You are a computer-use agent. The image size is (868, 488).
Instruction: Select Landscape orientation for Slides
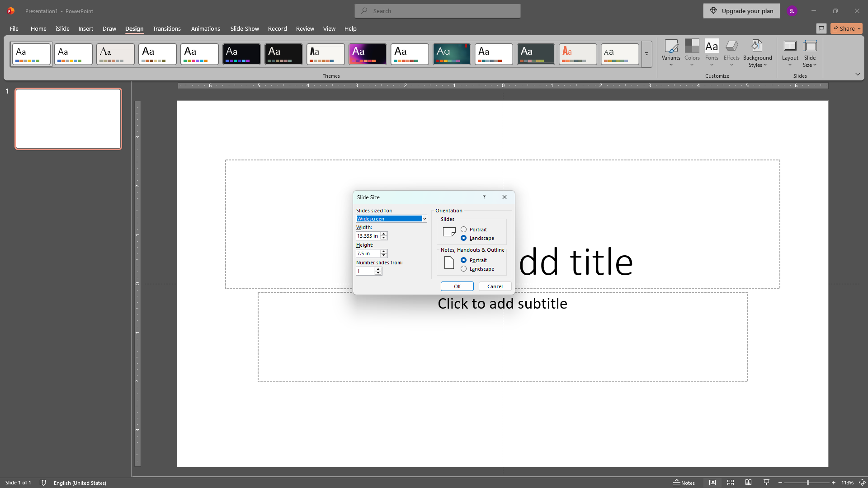click(x=464, y=238)
